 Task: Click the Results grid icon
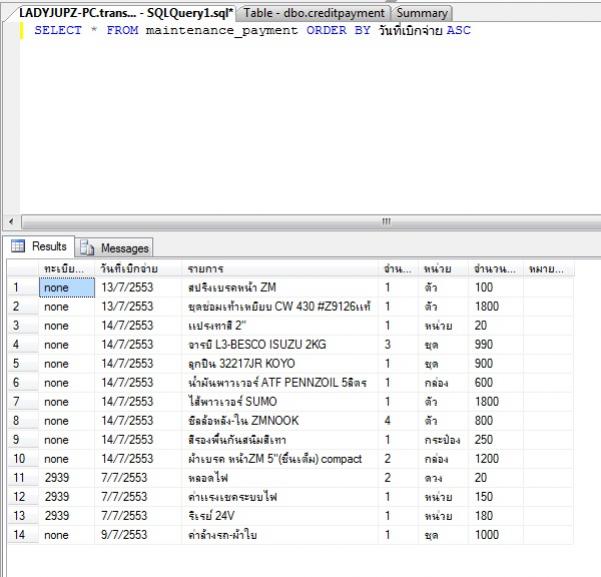19,247
